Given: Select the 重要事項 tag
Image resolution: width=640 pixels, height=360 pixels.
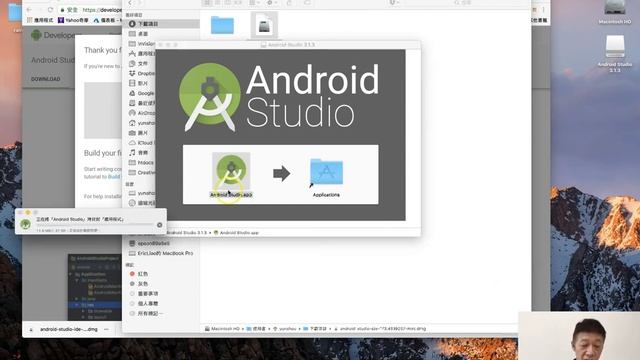Looking at the screenshot, I should click(144, 294).
